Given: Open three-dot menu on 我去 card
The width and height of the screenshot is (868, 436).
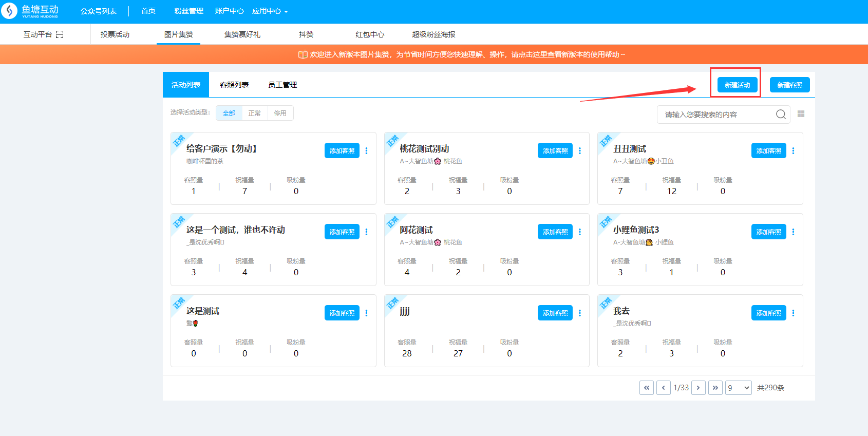Looking at the screenshot, I should click(793, 313).
